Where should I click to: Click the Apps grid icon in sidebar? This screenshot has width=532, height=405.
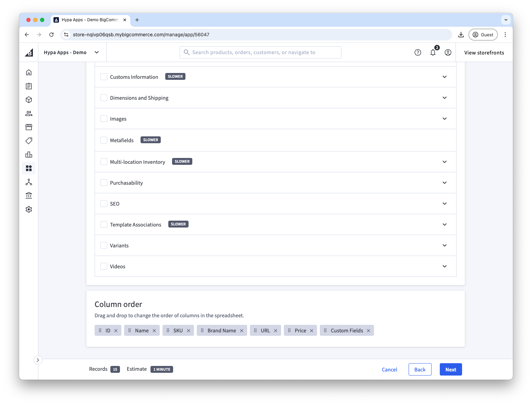pos(29,168)
